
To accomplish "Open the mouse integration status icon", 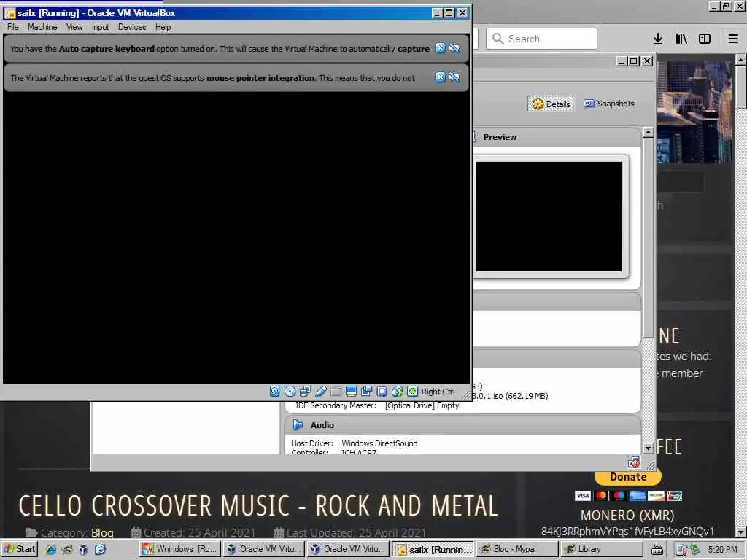I will coord(397,392).
